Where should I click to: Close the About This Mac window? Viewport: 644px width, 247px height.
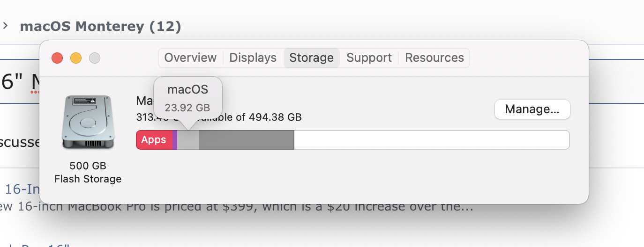(57, 58)
